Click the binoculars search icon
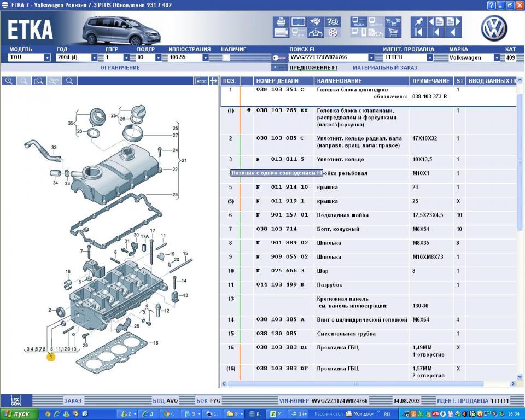Viewport: 525px width, 420px height. pos(315,22)
